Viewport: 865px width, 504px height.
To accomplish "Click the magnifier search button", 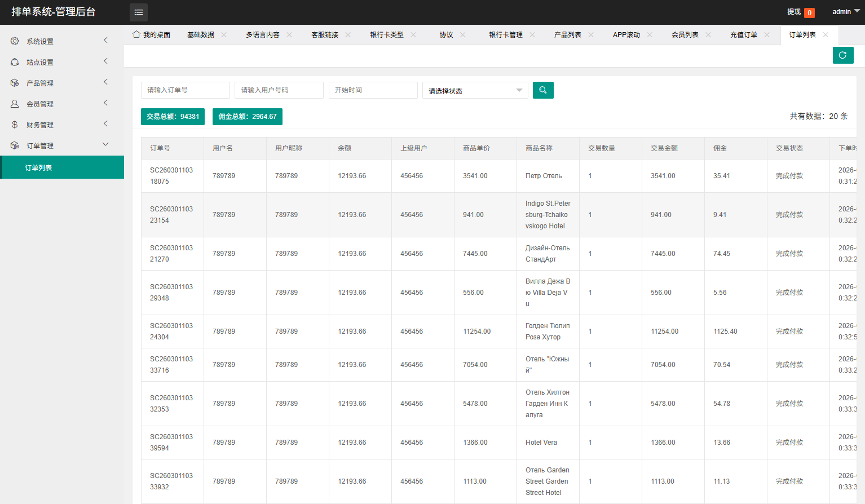I will tap(542, 90).
